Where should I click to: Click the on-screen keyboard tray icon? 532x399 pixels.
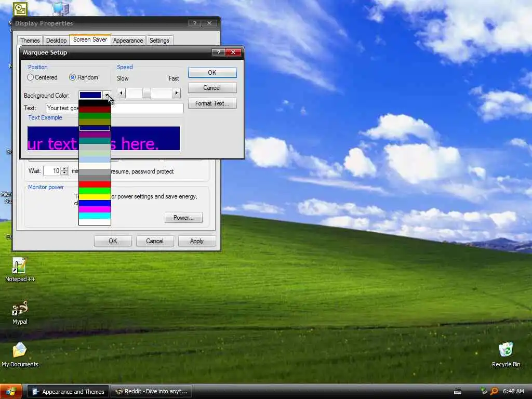tap(458, 392)
